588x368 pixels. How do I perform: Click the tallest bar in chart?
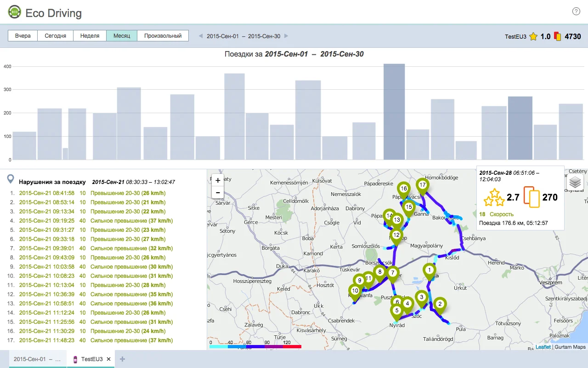pos(394,112)
